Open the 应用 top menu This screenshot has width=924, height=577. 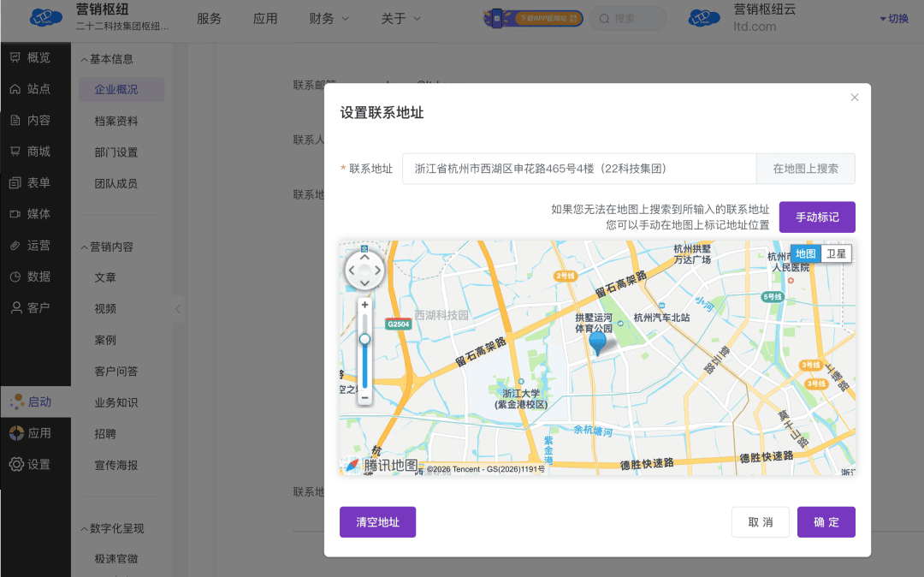pyautogui.click(x=265, y=19)
